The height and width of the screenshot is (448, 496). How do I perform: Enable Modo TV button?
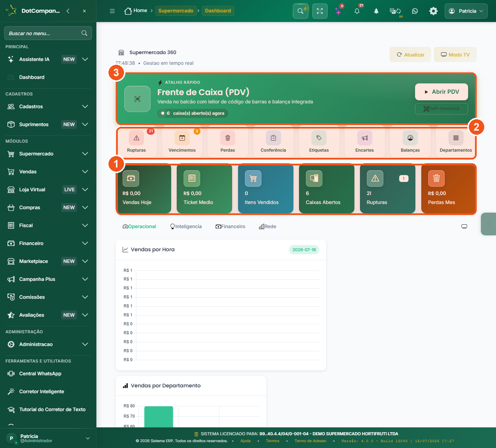455,54
